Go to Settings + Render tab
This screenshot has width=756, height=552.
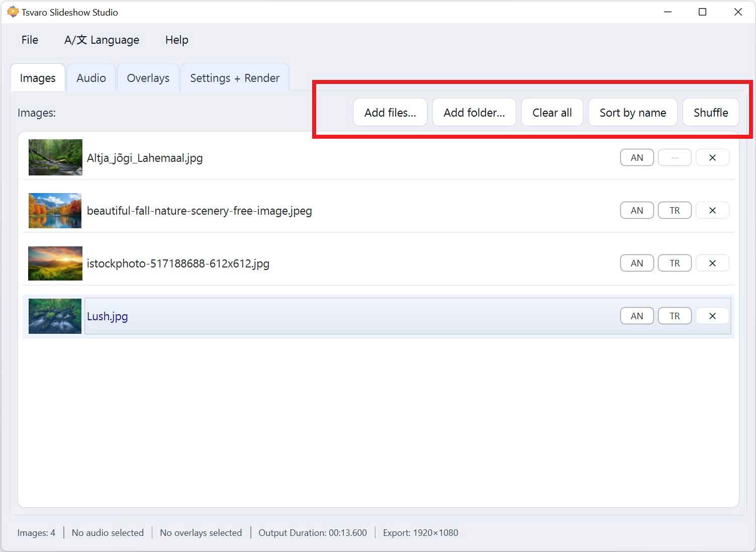click(235, 78)
